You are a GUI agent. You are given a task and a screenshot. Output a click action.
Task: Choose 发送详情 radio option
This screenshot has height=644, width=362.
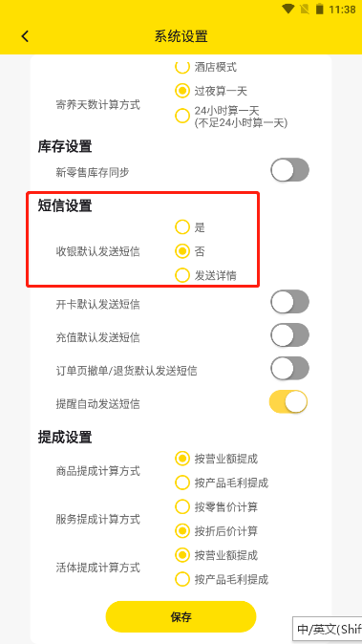pos(182,275)
